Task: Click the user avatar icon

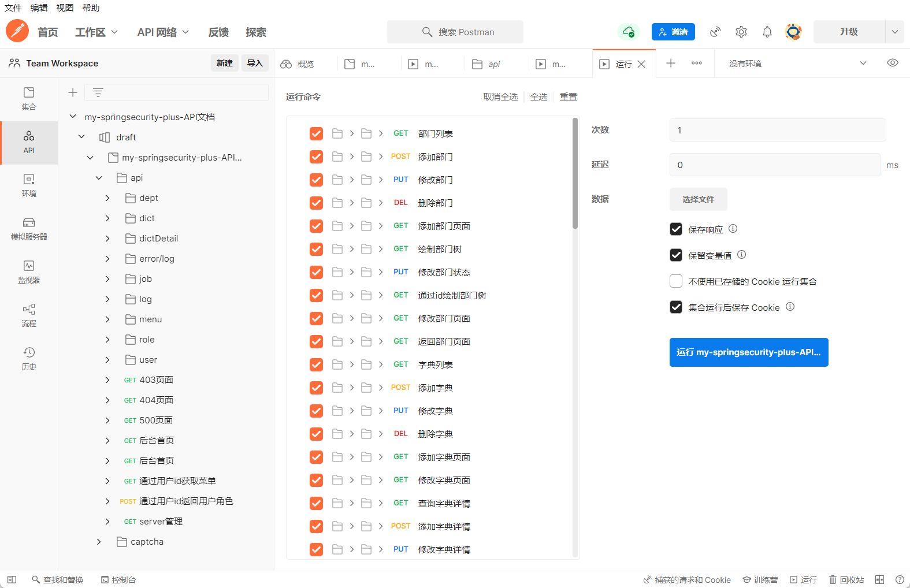Action: click(x=793, y=32)
